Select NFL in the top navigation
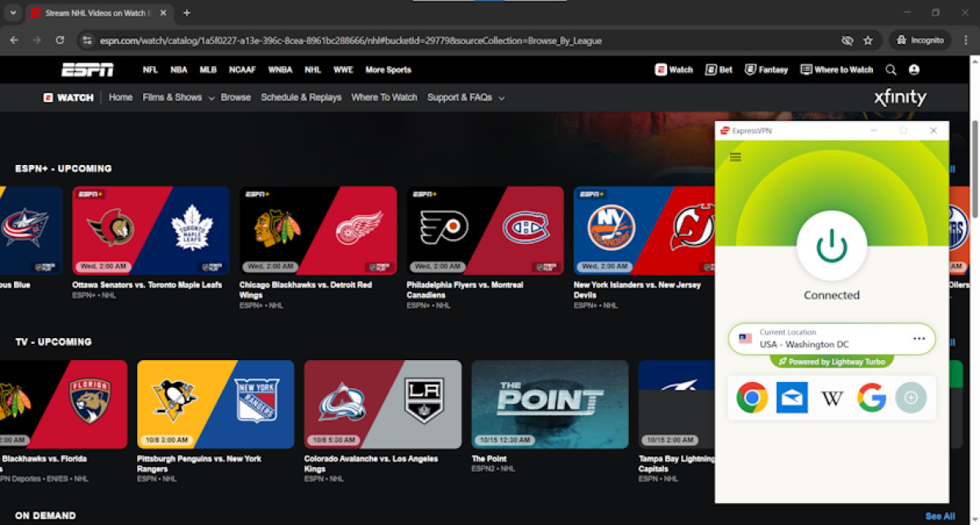980x525 pixels. [150, 70]
